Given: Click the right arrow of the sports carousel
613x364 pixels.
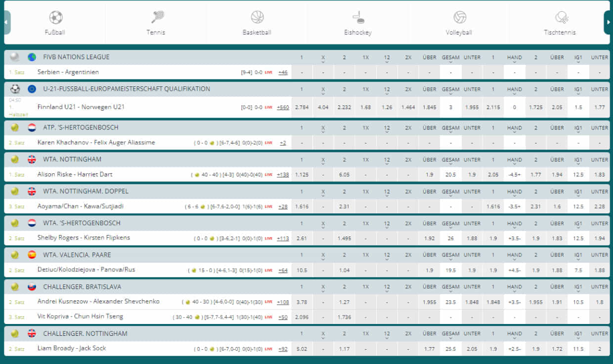Looking at the screenshot, I should (608, 22).
